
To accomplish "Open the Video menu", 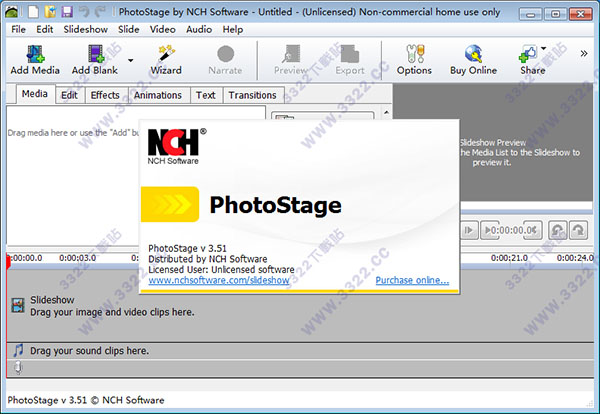I will (163, 29).
